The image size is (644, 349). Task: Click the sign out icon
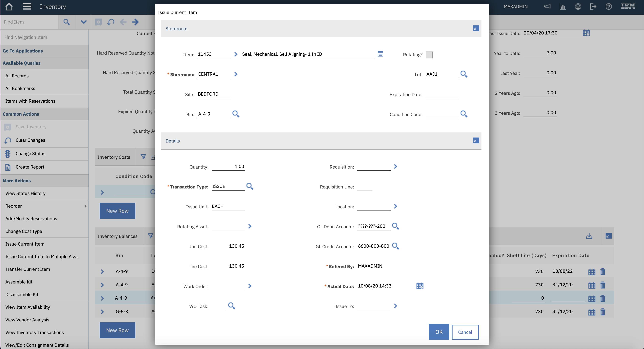[x=593, y=7]
